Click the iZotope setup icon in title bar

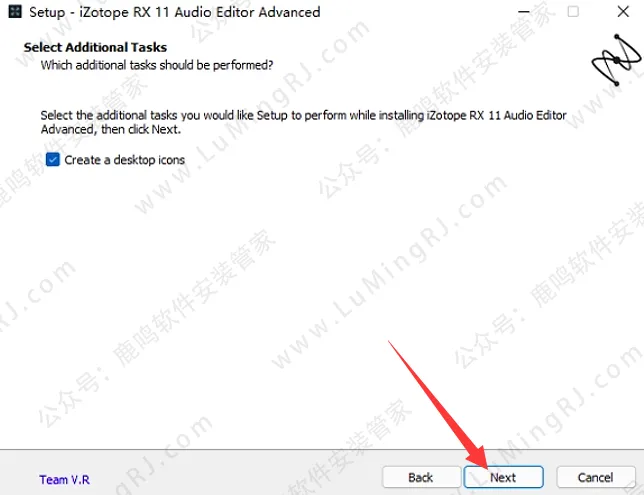(15, 12)
